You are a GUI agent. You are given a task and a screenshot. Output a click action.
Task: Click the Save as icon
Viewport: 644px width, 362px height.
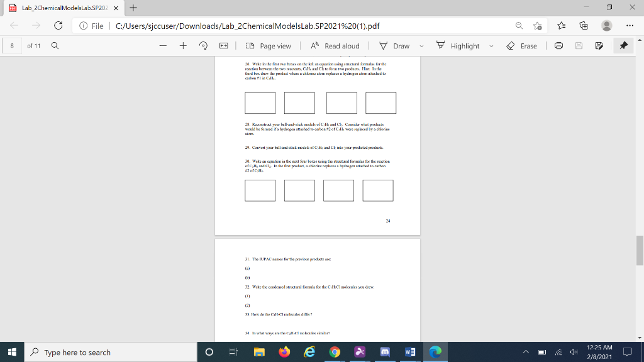[x=599, y=45]
